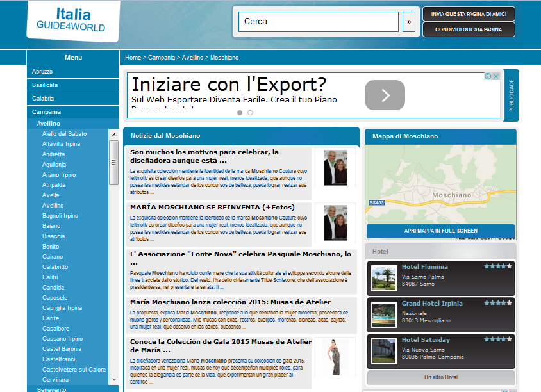Close the Export advertisement banner
This screenshot has height=392, width=541.
tap(496, 76)
